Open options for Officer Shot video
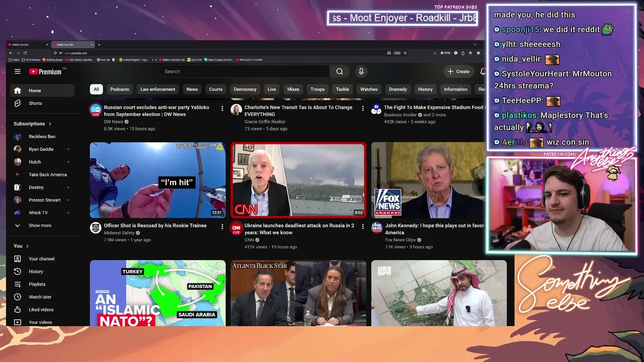Viewport: 644px width, 362px height. (x=222, y=226)
